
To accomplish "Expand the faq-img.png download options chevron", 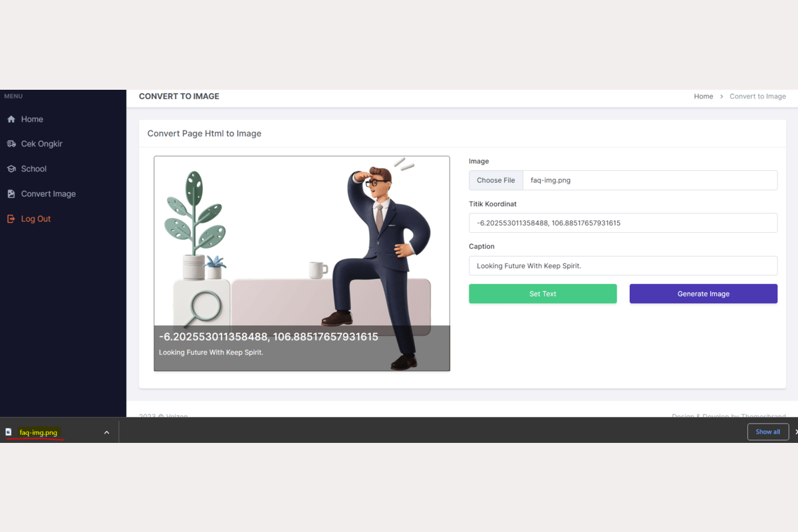I will coord(106,432).
